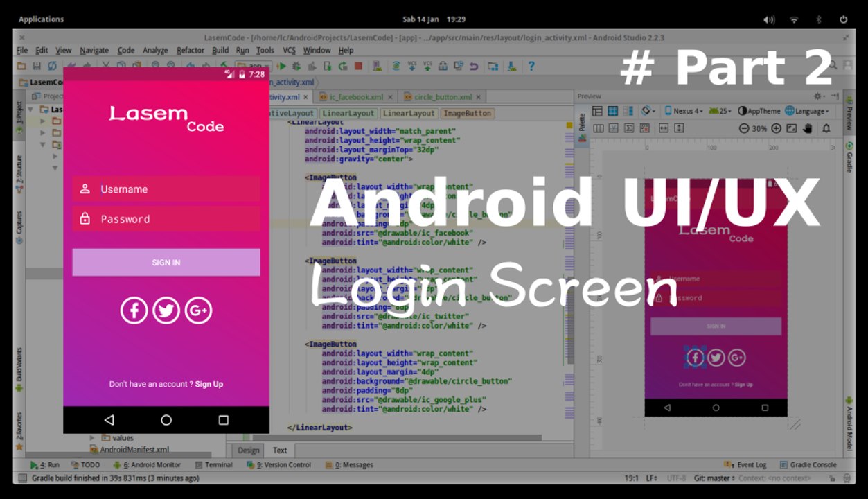The image size is (868, 499).
Task: Click the Debug app bug icon
Action: pos(296,67)
